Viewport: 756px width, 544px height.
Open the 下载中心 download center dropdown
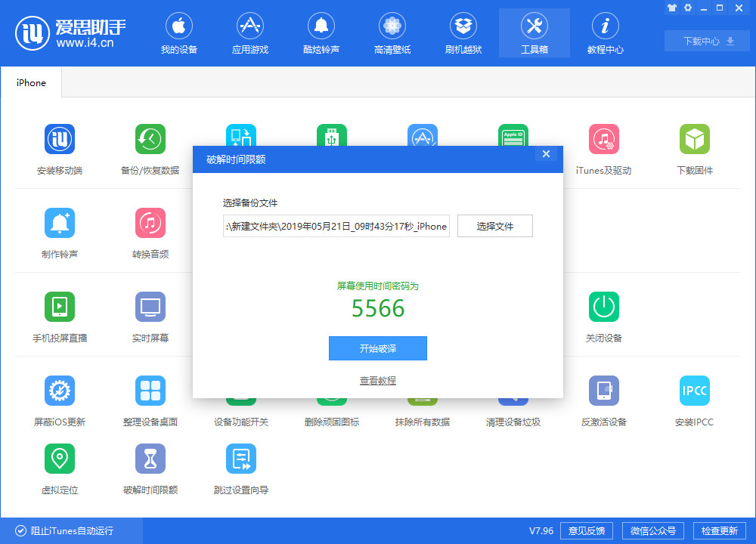point(706,41)
